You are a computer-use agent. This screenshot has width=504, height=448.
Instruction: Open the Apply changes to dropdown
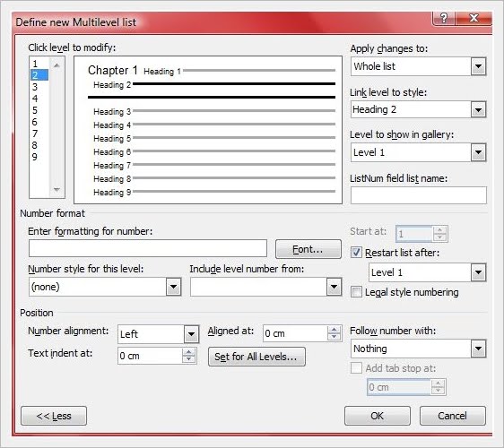(478, 66)
